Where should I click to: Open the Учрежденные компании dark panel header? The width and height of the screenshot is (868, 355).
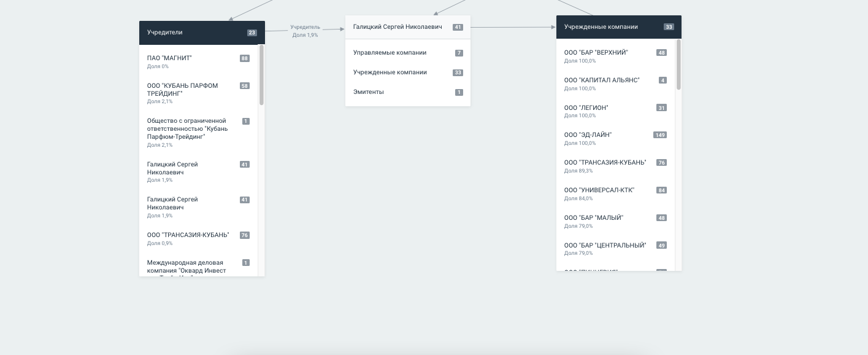point(619,27)
